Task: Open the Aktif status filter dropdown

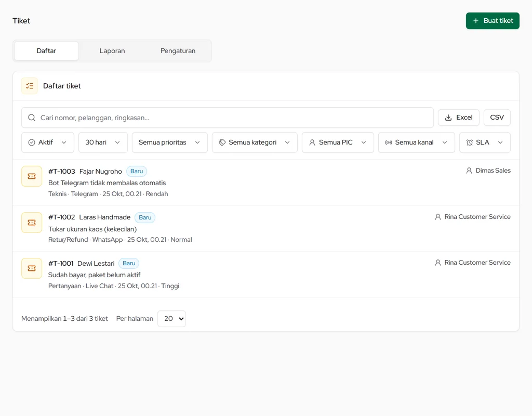Action: tap(47, 142)
